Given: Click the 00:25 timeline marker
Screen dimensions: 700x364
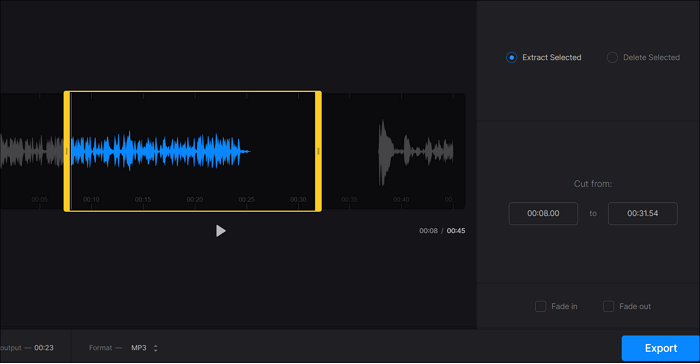Looking at the screenshot, I should point(246,200).
